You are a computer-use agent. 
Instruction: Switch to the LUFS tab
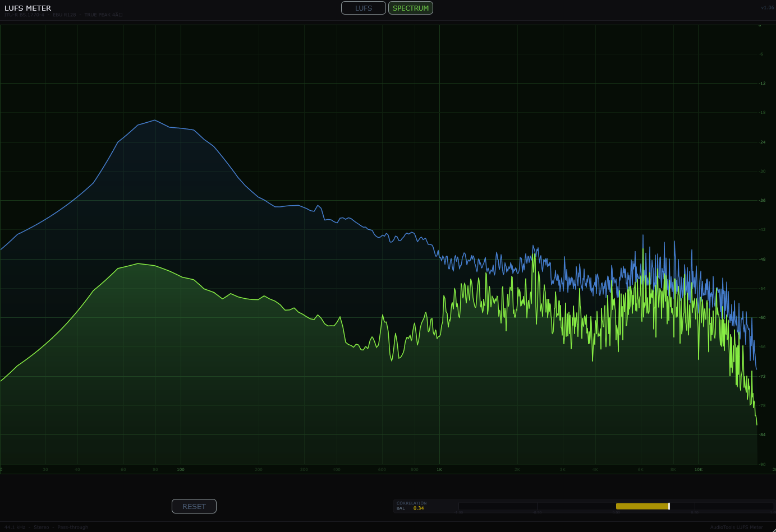point(363,8)
